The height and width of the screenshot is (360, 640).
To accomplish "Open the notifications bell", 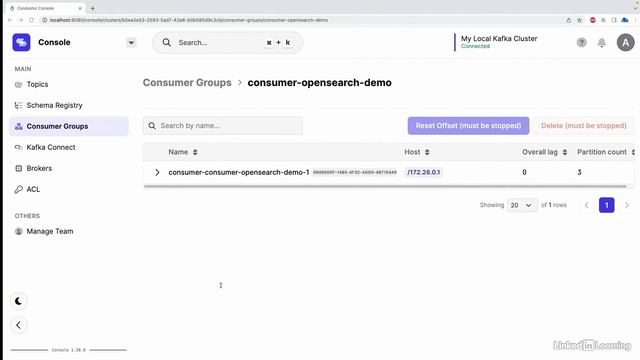I will [x=602, y=42].
